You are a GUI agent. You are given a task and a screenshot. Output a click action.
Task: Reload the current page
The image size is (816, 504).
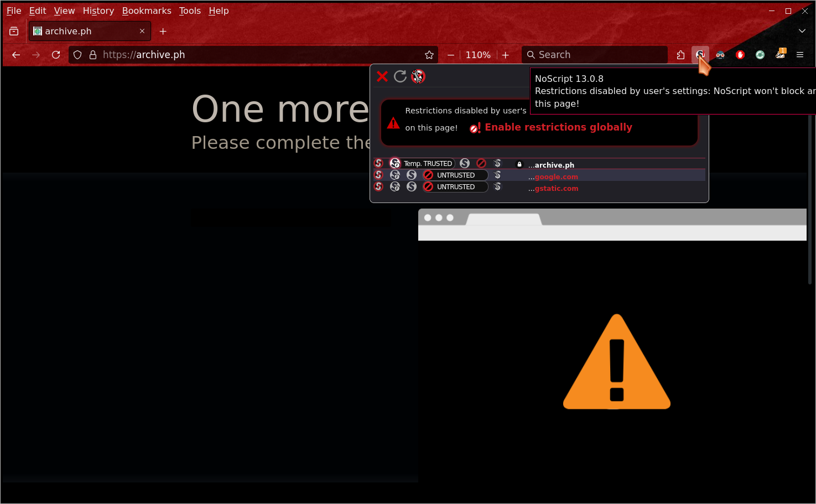(56, 55)
